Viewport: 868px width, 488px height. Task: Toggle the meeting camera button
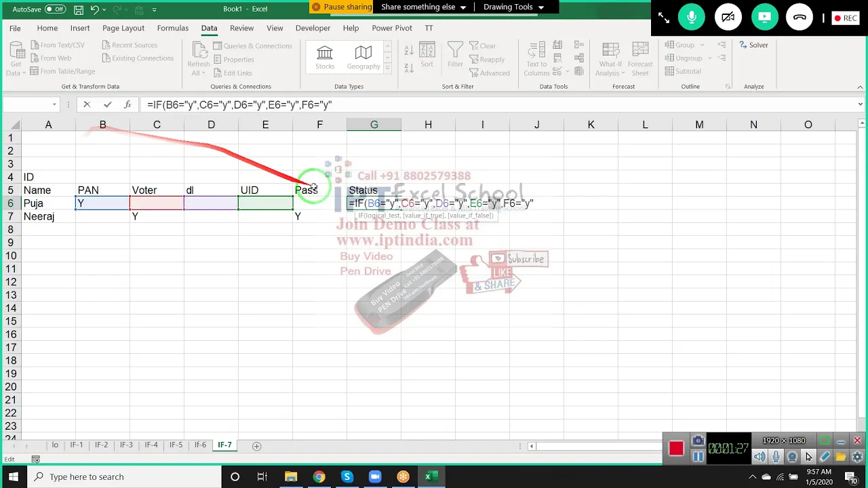tap(728, 18)
